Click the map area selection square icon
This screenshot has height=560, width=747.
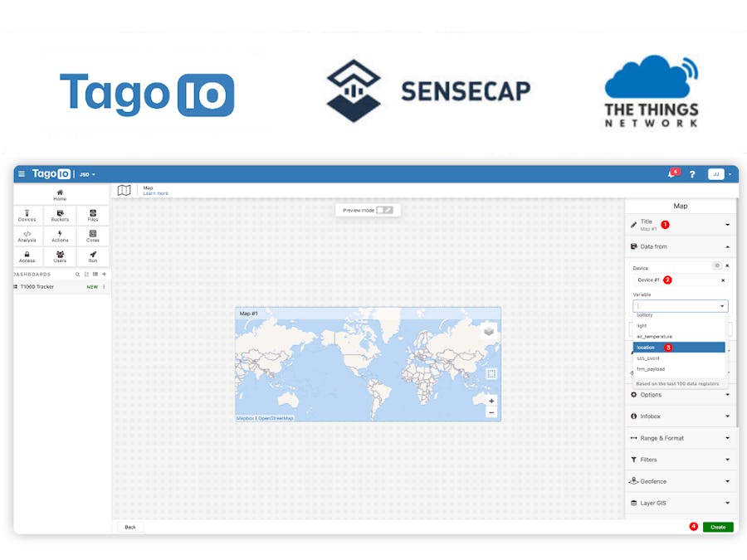coord(491,374)
